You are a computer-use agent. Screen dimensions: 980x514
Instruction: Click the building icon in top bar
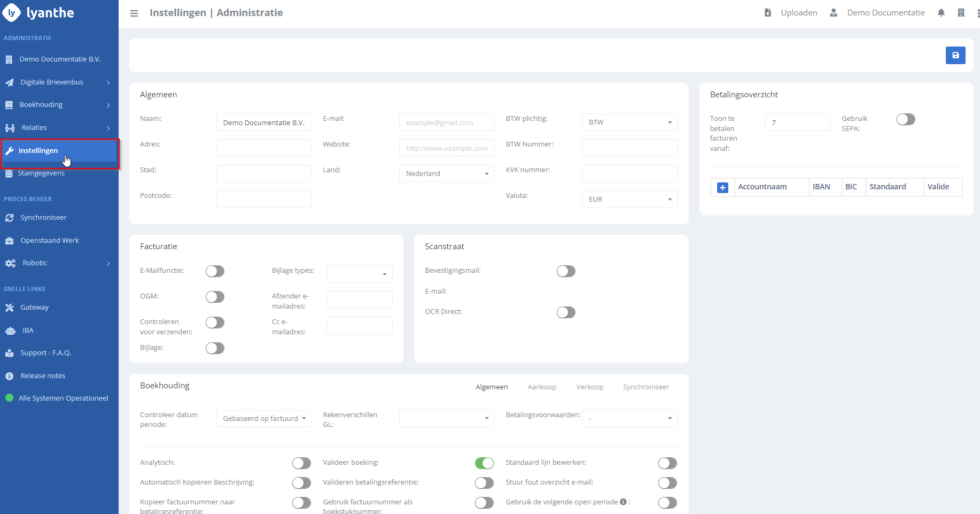[961, 13]
